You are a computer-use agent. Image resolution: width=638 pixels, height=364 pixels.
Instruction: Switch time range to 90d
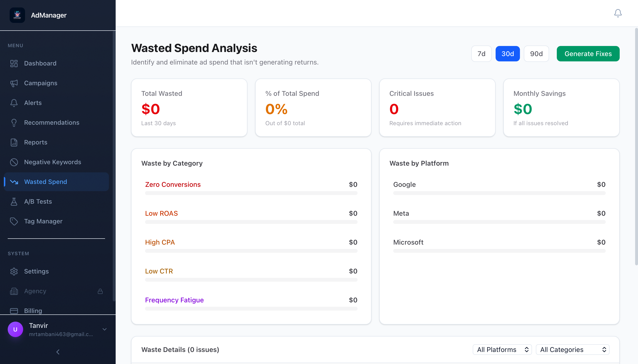tap(536, 54)
